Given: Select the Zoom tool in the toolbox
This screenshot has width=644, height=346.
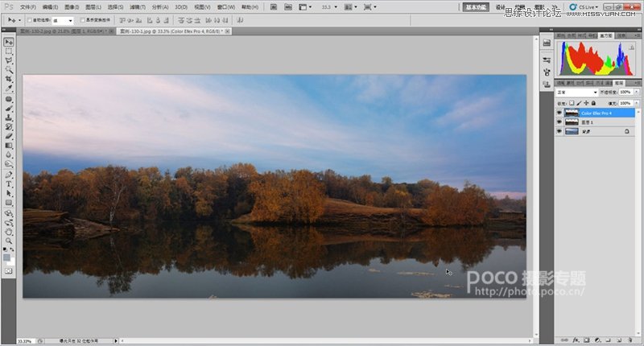Looking at the screenshot, I should 9,241.
